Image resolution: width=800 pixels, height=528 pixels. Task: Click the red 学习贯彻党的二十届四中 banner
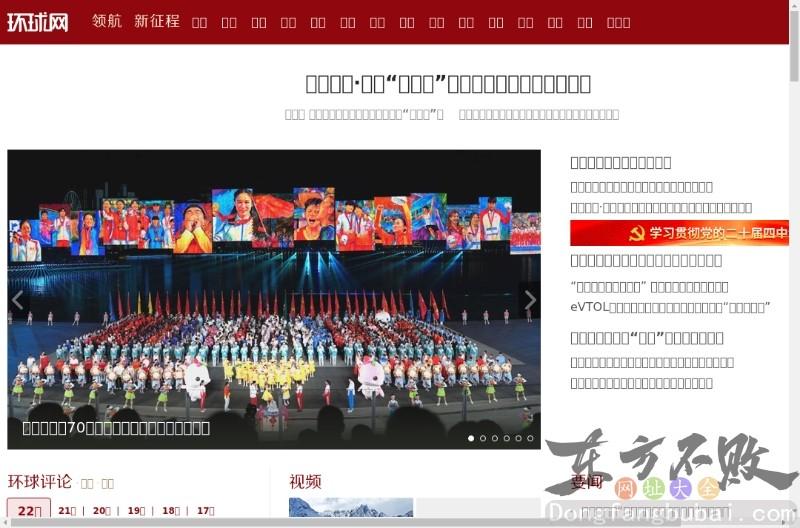(x=679, y=233)
